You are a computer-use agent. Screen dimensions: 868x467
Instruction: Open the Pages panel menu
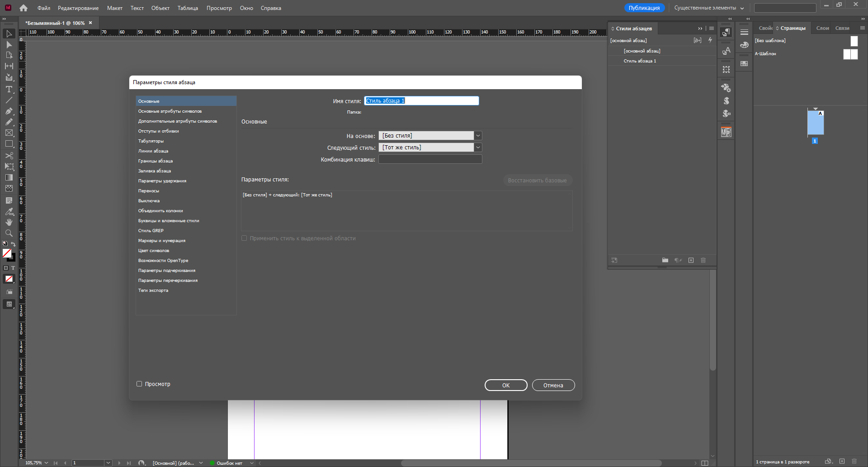point(862,28)
